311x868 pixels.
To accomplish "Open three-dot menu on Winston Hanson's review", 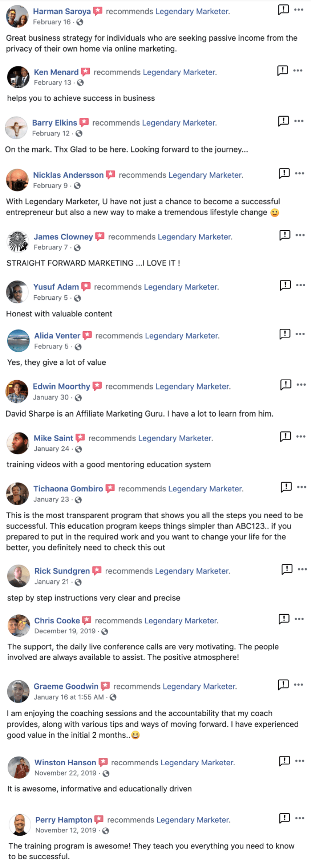I will pyautogui.click(x=300, y=761).
